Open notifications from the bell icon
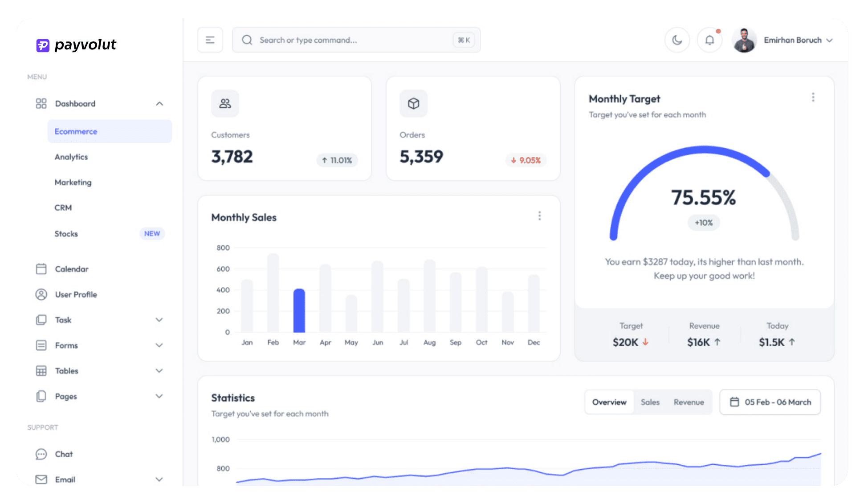 click(x=709, y=40)
